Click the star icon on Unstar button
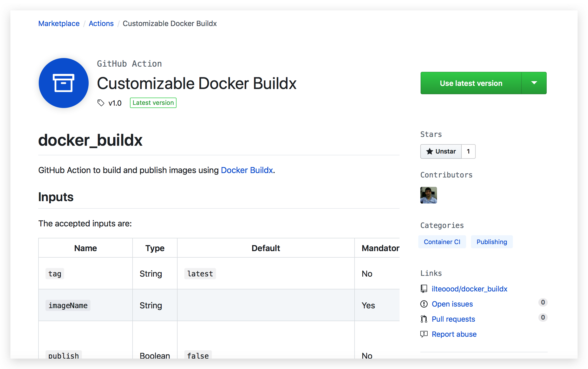 (x=430, y=151)
